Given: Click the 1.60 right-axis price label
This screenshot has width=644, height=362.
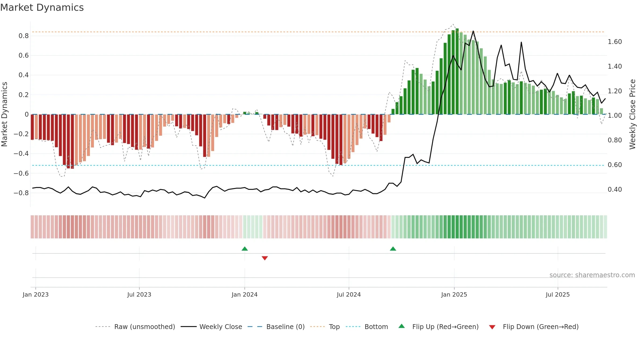Looking at the screenshot, I should click(615, 42).
